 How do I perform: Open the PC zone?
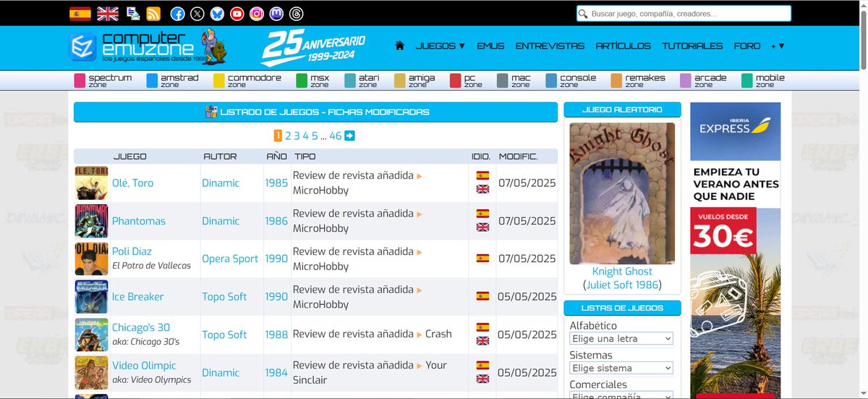pos(467,80)
